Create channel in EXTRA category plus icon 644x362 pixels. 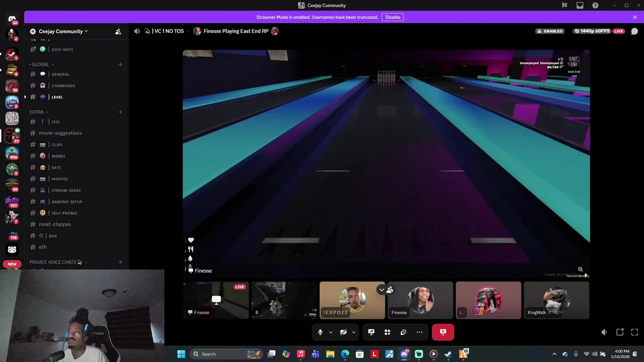coord(120,112)
